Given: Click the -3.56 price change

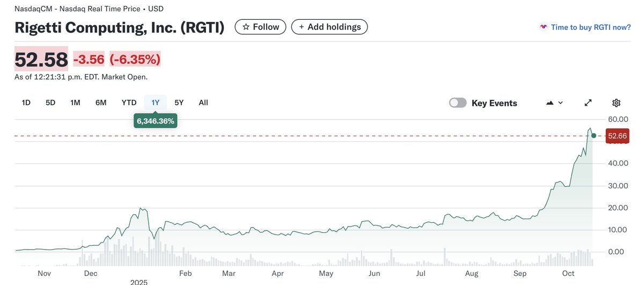Looking at the screenshot, I should click(89, 59).
